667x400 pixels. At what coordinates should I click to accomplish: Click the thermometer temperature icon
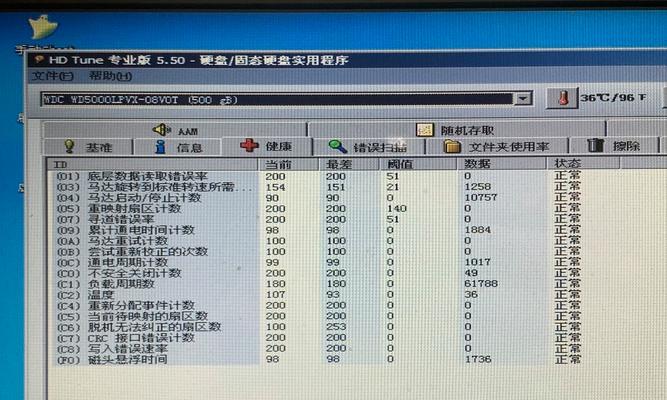[563, 98]
